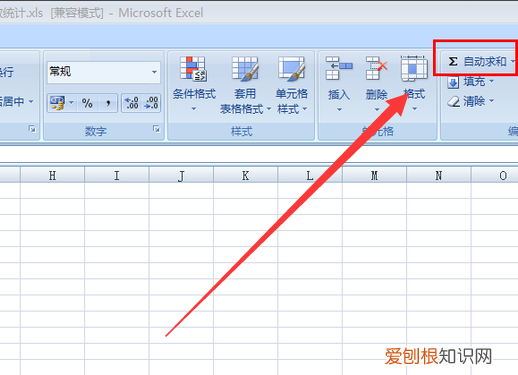
Task: Expand the Merge and Center (居中) dropdown arrow
Action: [x=31, y=101]
